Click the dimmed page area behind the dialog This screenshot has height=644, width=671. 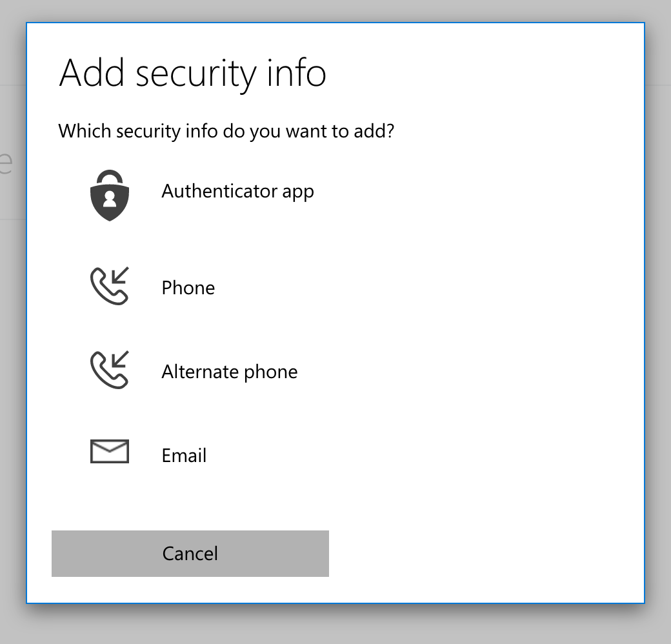[13, 323]
